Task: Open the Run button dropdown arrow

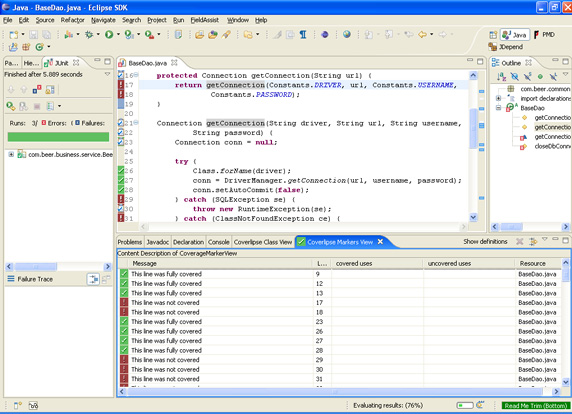Action: coord(118,34)
